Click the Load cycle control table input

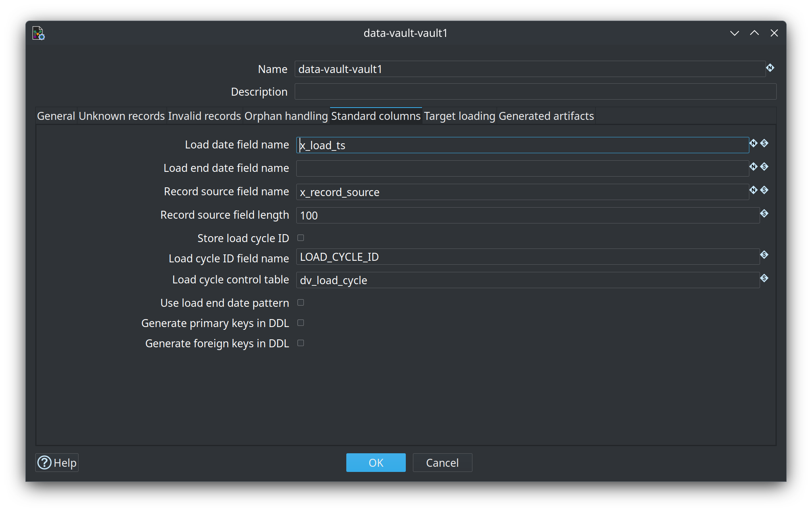528,280
